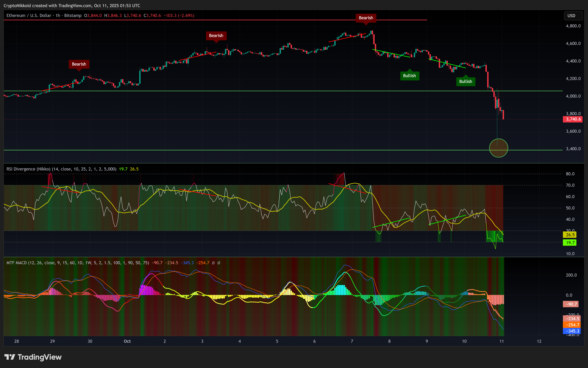The width and height of the screenshot is (588, 368).
Task: Click the 4,400.0 price axis label
Action: [x=573, y=61]
